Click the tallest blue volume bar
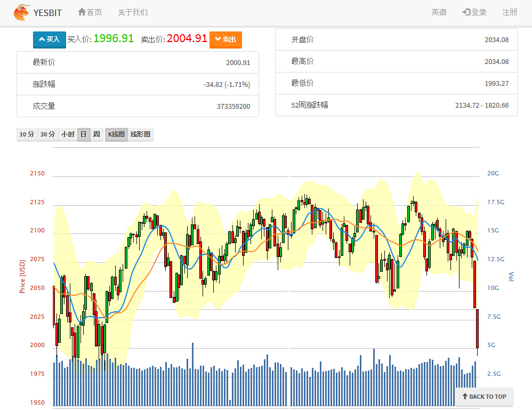 coord(192,373)
